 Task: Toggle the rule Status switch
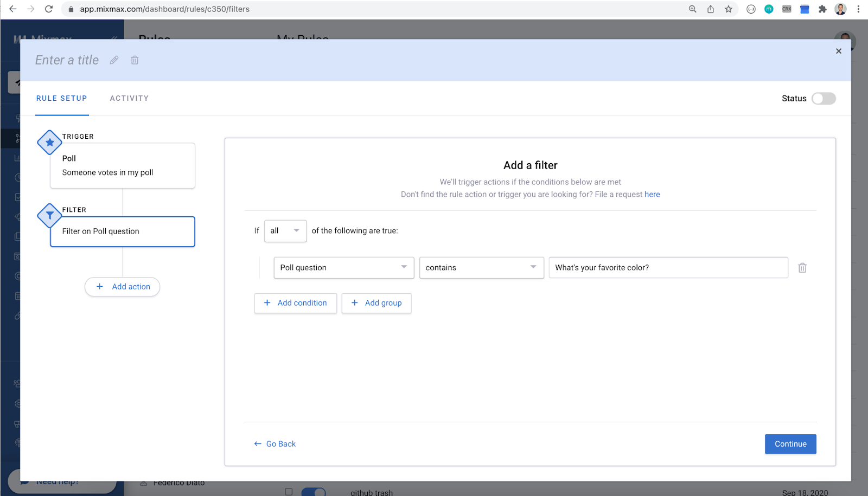point(824,99)
